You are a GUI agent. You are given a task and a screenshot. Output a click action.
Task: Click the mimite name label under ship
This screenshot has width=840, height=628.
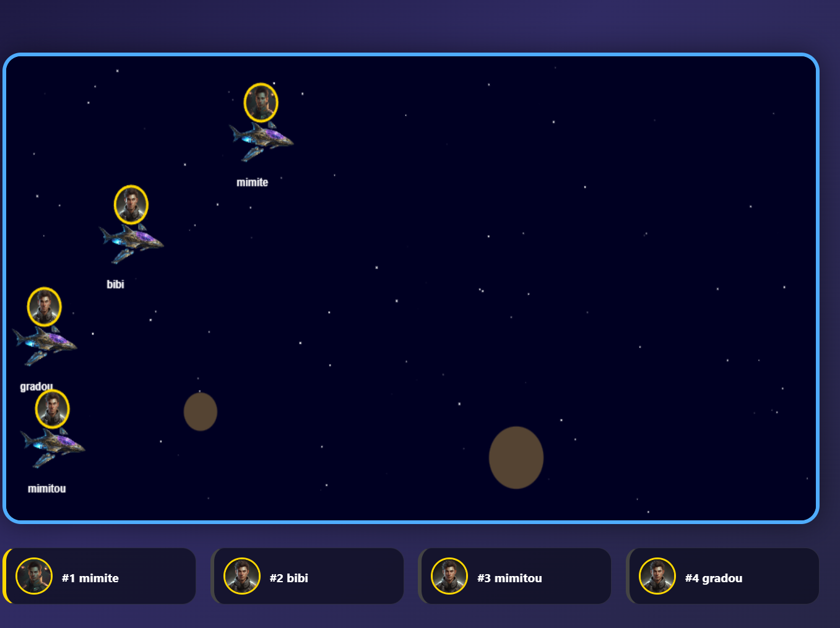252,183
